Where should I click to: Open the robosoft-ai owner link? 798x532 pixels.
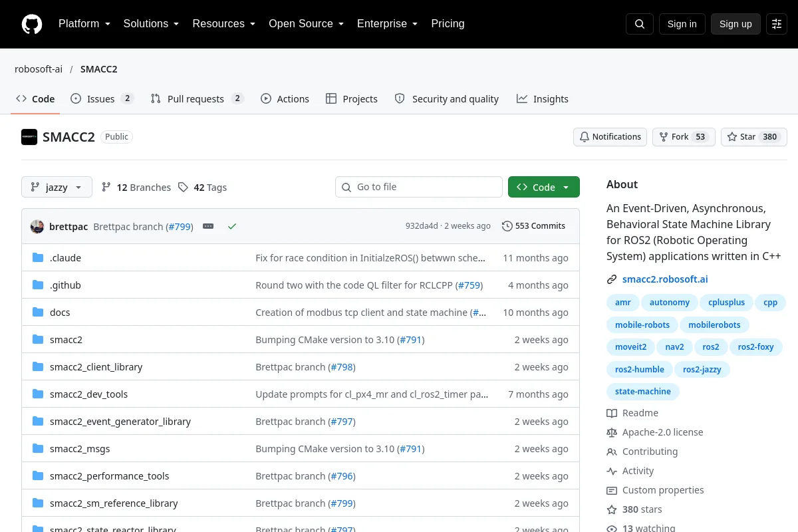tap(39, 69)
